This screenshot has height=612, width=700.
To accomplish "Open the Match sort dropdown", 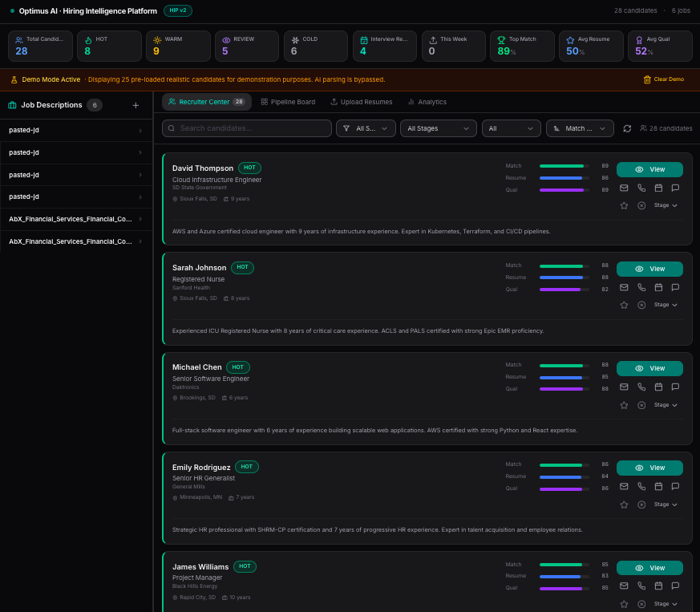I will pos(580,128).
